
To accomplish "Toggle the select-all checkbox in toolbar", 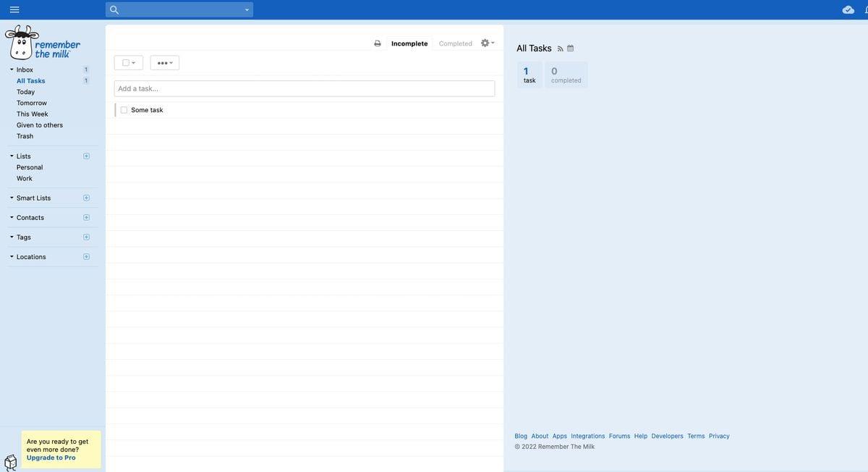I will [x=126, y=63].
